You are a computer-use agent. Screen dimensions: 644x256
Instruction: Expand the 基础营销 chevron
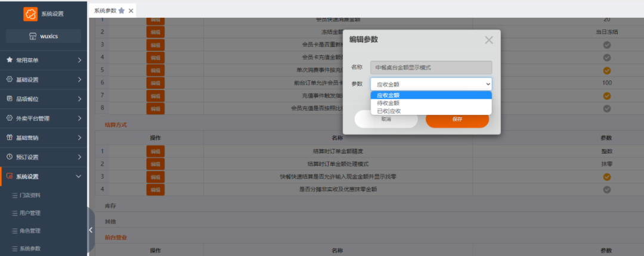79,138
